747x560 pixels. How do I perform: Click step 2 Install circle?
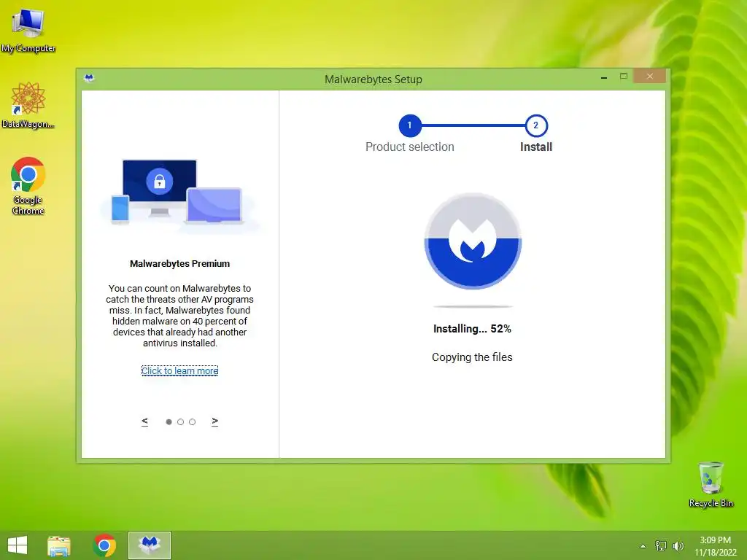click(x=536, y=125)
